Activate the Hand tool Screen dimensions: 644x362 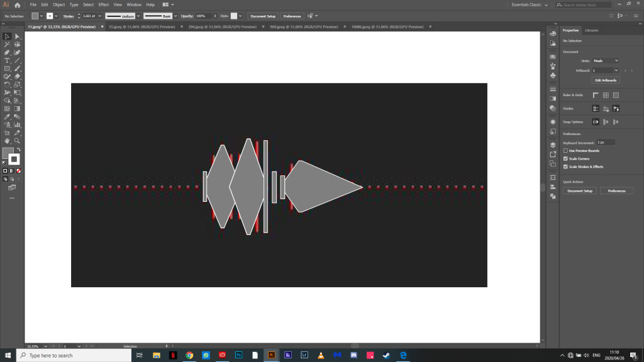tap(7, 141)
